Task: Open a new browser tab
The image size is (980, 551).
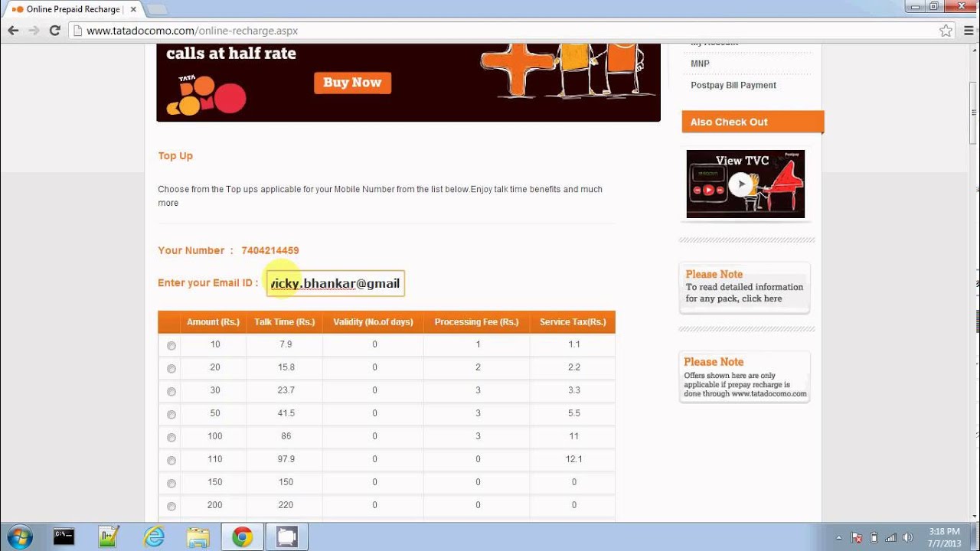Action: [x=156, y=9]
